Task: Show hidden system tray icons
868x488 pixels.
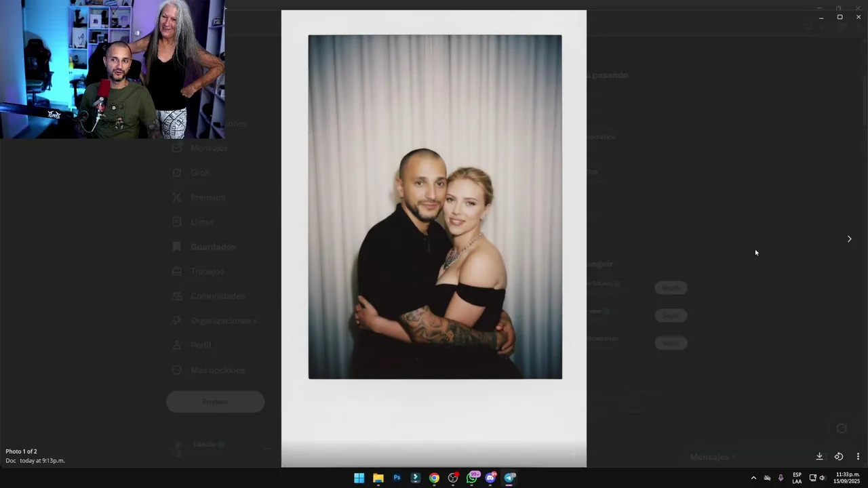Action: (753, 478)
